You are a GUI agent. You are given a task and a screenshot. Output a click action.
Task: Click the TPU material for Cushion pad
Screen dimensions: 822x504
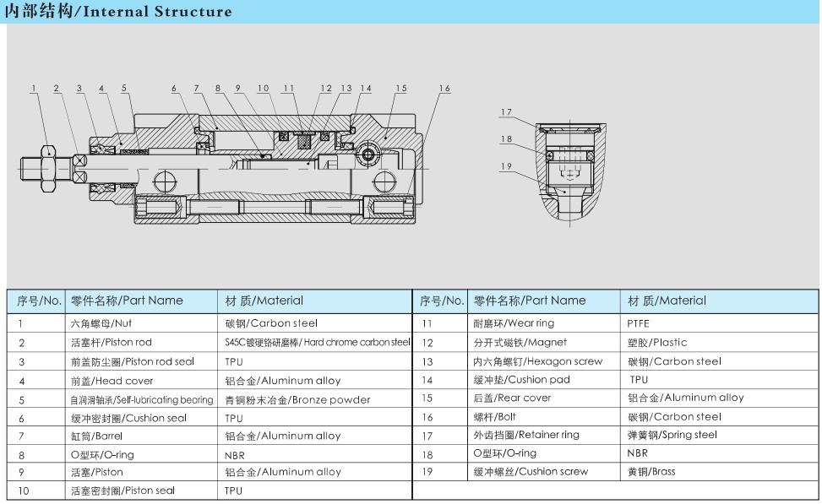[x=639, y=380]
